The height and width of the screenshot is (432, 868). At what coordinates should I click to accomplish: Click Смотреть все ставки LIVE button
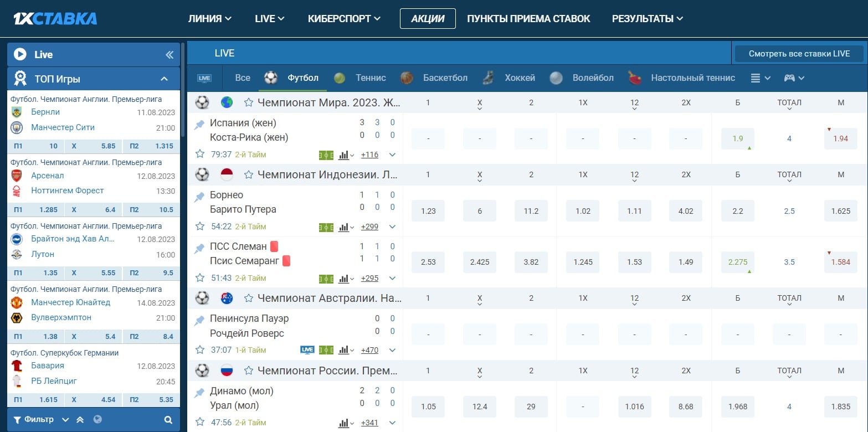[x=799, y=54]
